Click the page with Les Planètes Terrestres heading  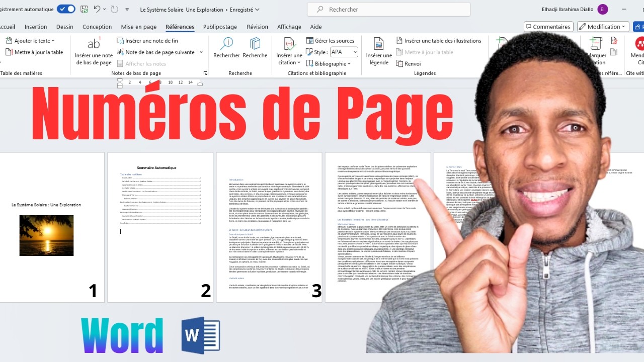[x=378, y=227]
